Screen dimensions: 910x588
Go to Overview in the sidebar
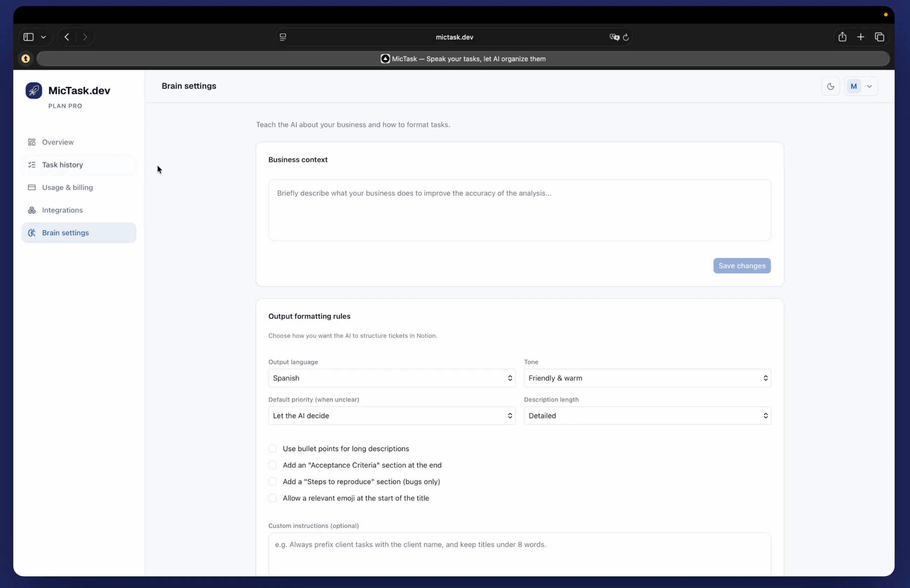point(79,142)
